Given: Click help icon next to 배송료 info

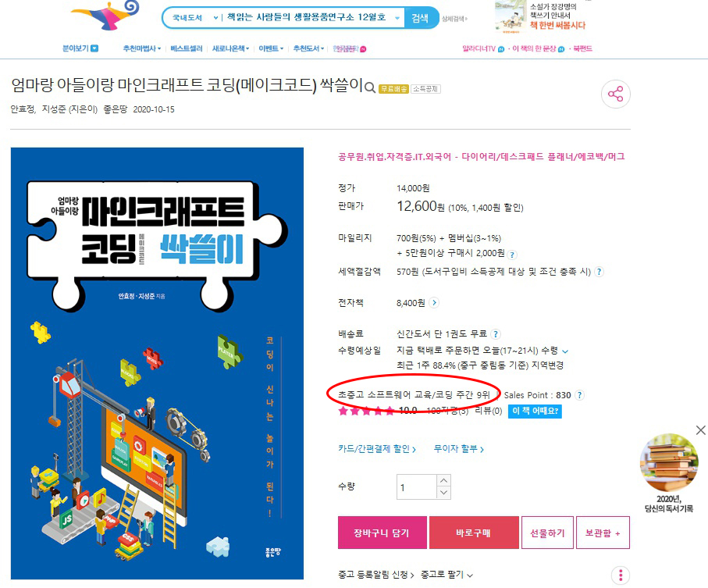Looking at the screenshot, I should [496, 334].
